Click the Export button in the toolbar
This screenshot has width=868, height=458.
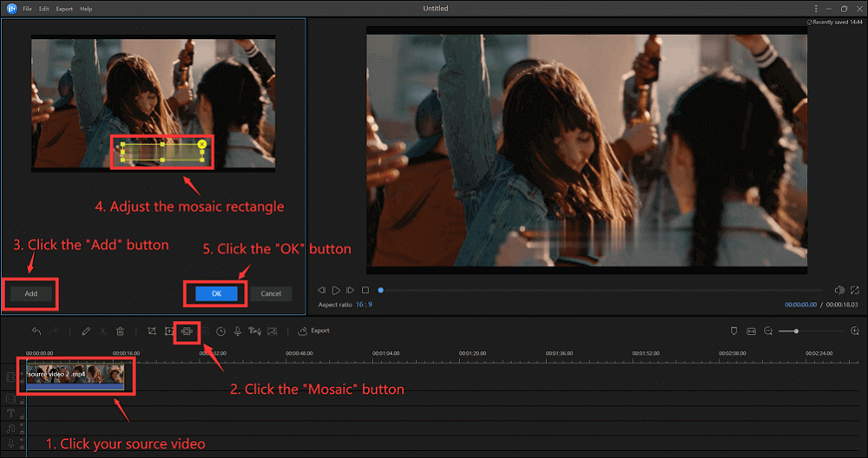point(314,330)
